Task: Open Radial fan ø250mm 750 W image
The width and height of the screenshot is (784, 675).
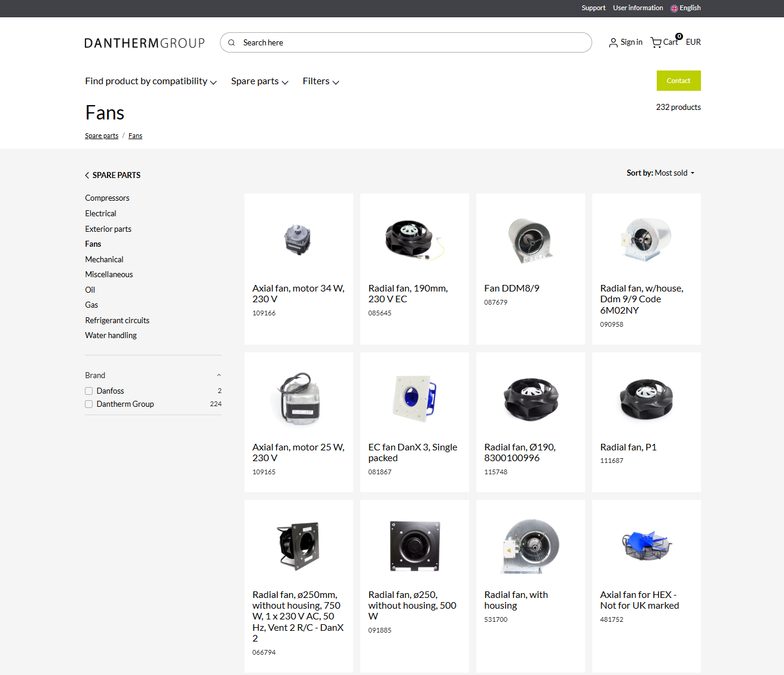Action: click(x=298, y=546)
